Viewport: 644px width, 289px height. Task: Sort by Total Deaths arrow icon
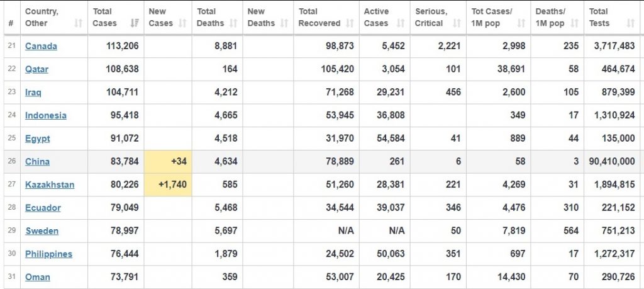(x=233, y=23)
